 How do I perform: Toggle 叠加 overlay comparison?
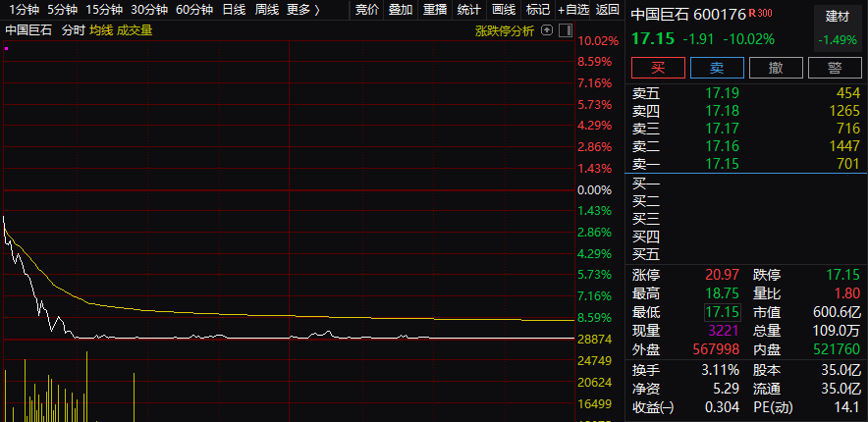click(x=400, y=10)
